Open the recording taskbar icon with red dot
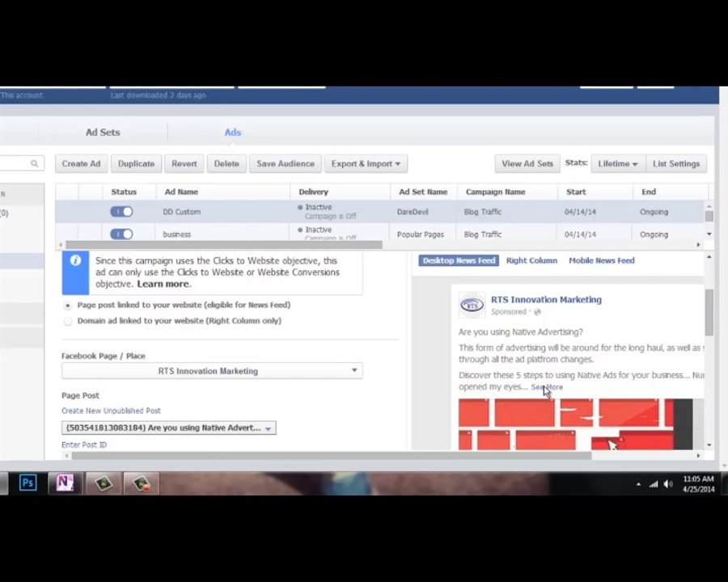The width and height of the screenshot is (728, 582). pos(141,483)
